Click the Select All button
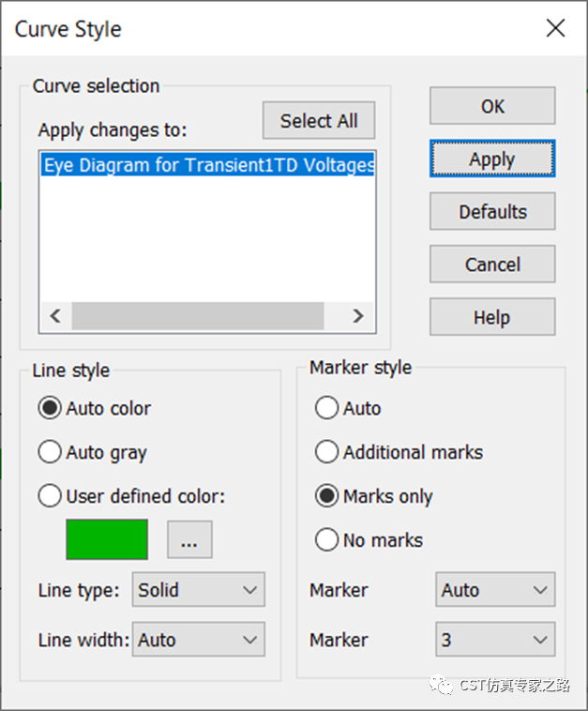The image size is (588, 711). [x=319, y=121]
